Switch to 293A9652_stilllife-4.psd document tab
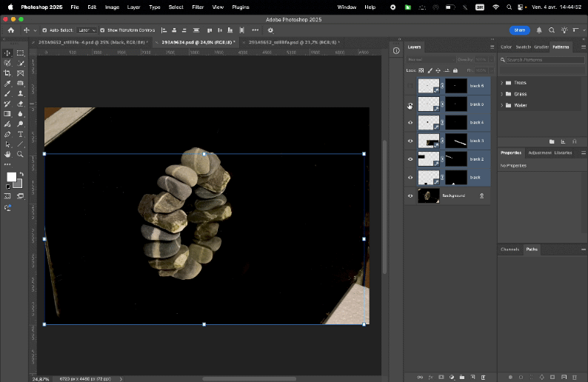The image size is (588, 382). [93, 42]
